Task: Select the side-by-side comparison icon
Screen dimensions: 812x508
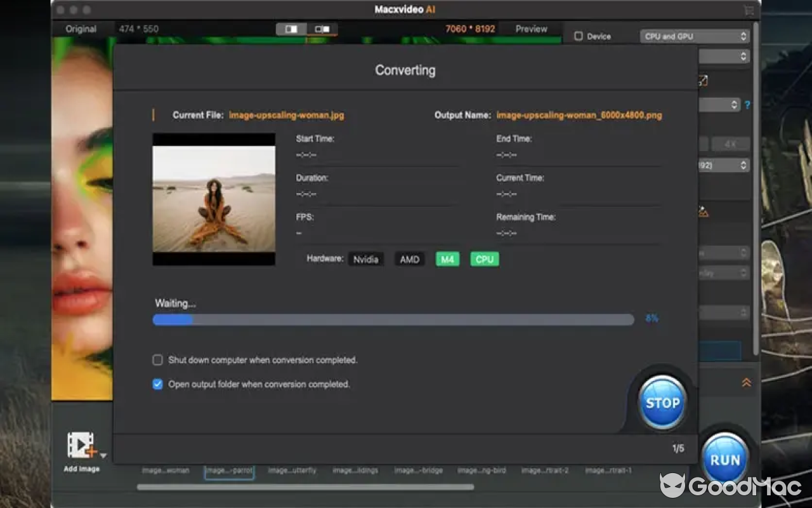Action: click(x=322, y=29)
